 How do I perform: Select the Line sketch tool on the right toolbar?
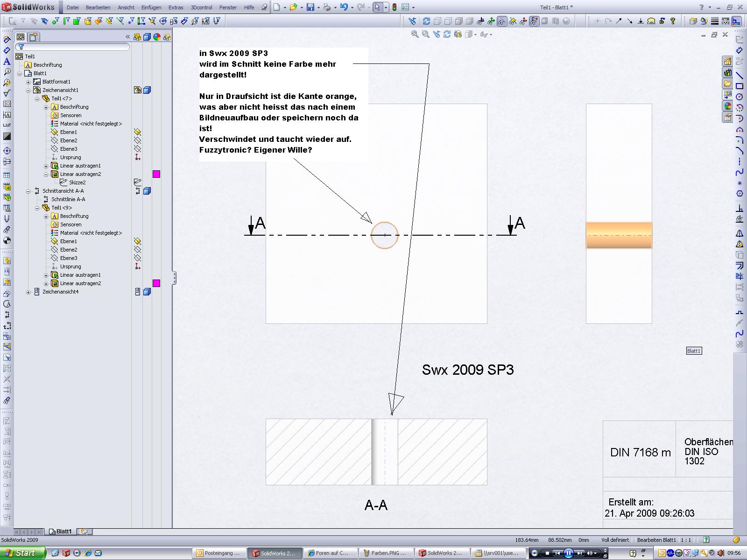point(740,75)
